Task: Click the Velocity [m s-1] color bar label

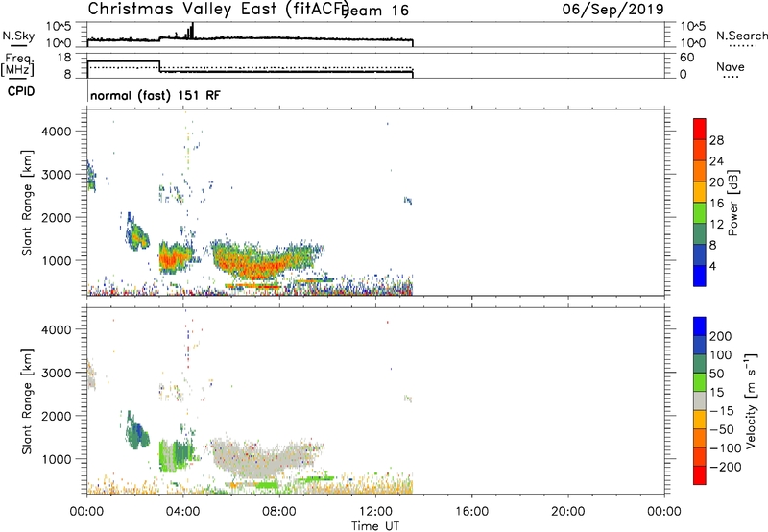Action: click(x=751, y=400)
